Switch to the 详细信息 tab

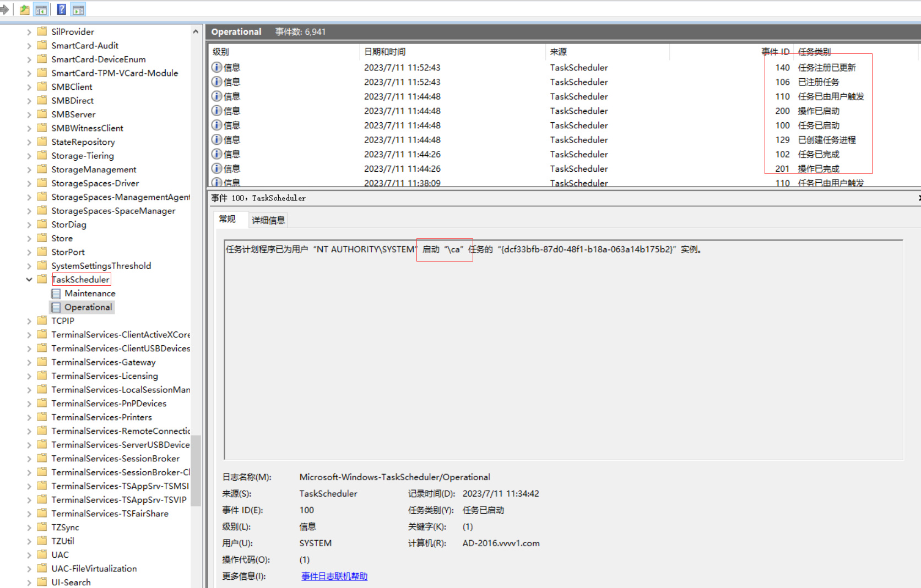(268, 220)
